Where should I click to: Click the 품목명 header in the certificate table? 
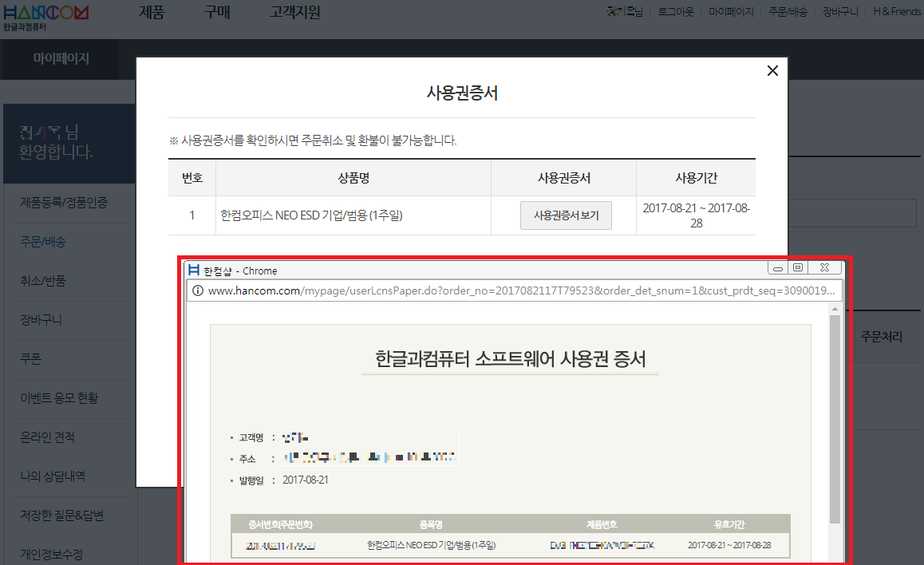[431, 524]
